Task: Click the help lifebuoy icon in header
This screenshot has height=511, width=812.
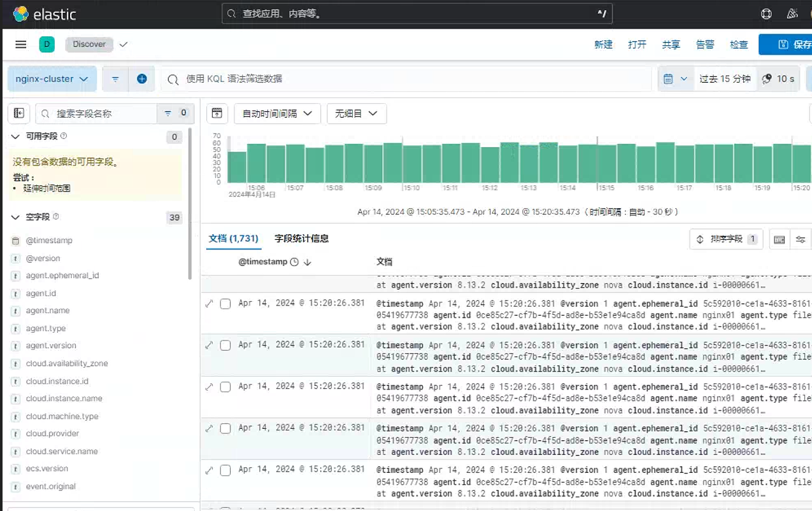Action: coord(766,13)
